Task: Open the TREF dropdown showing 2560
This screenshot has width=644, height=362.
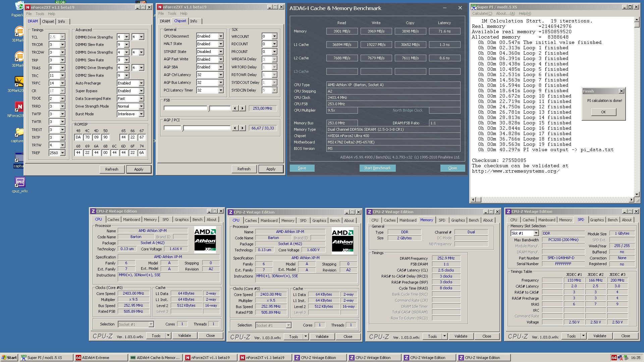Action: pyautogui.click(x=62, y=153)
